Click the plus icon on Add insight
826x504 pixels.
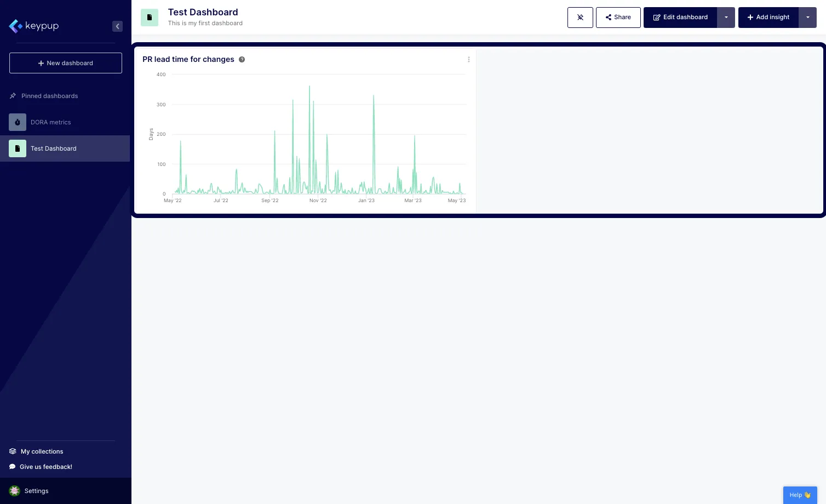tap(750, 17)
